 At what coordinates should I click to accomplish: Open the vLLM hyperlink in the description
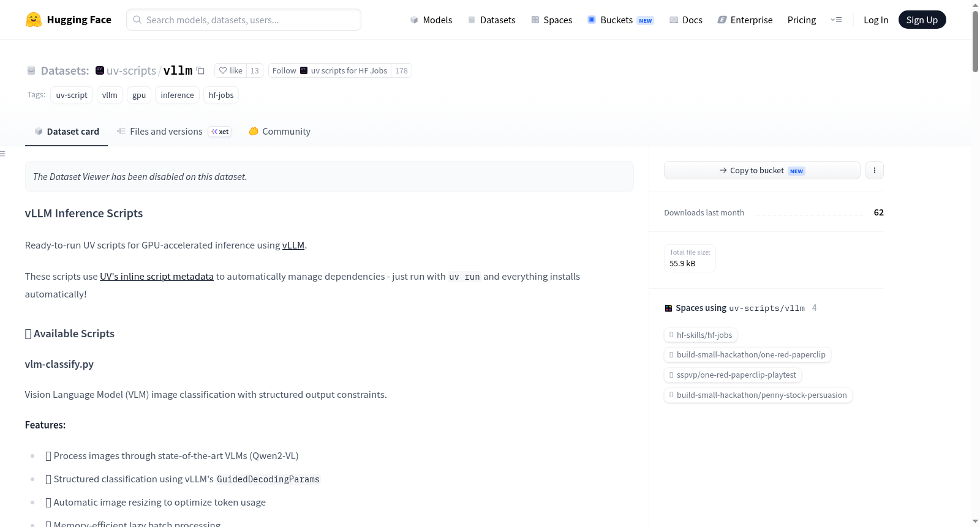click(293, 245)
